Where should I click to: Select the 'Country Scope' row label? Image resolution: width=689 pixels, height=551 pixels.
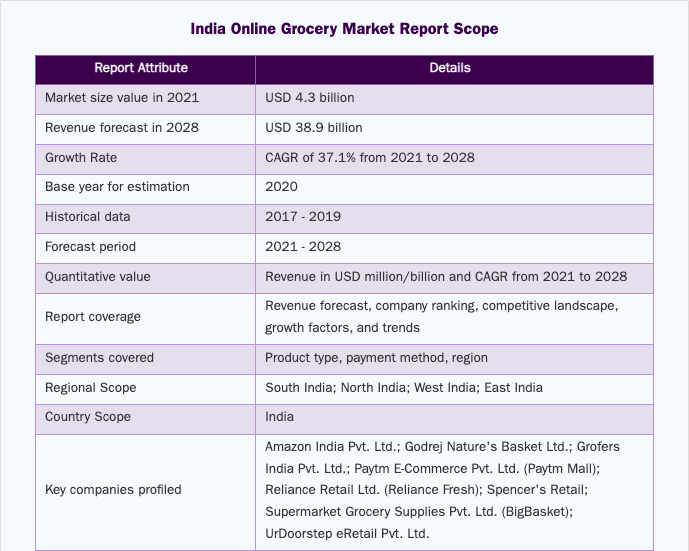(x=88, y=417)
